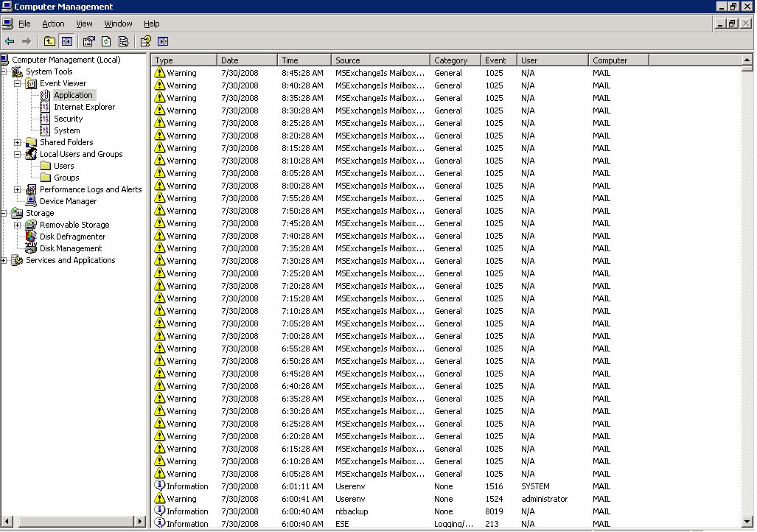The width and height of the screenshot is (757, 532).
Task: Click the Internet Explorer log icon in tree
Action: click(46, 107)
